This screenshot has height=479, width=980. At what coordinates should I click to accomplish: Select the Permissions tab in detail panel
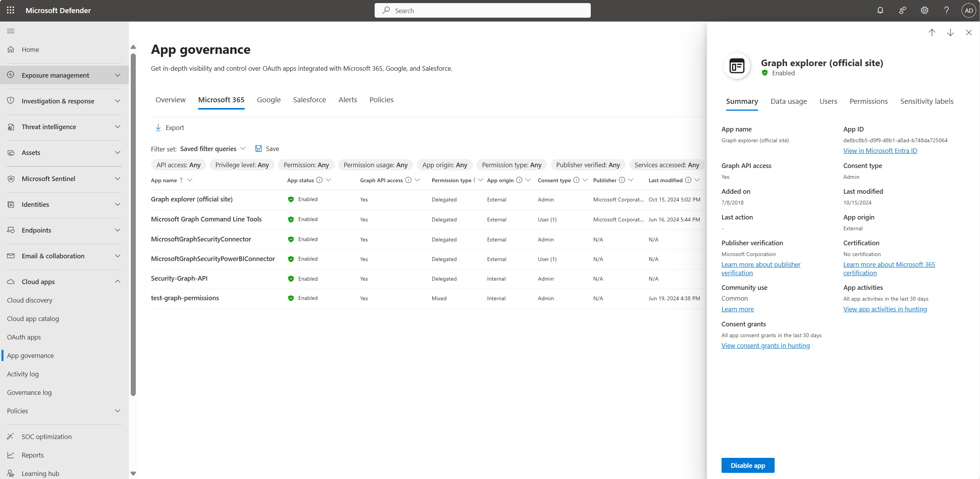(x=869, y=101)
